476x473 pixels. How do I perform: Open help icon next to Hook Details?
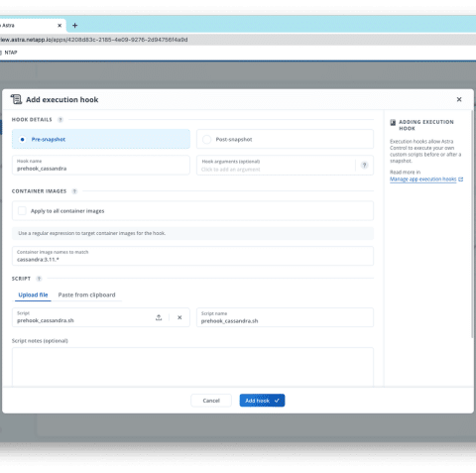pyautogui.click(x=60, y=120)
